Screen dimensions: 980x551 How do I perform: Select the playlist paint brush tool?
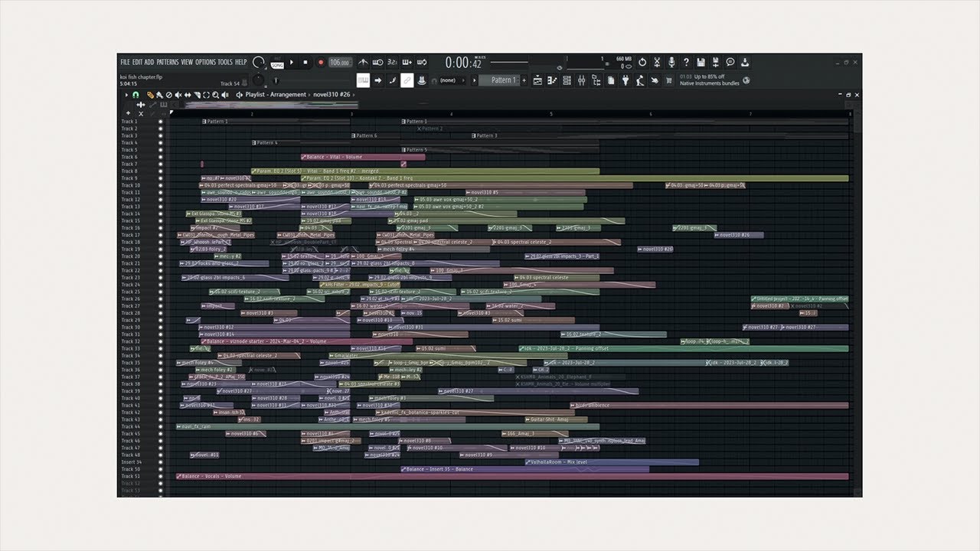pyautogui.click(x=159, y=95)
